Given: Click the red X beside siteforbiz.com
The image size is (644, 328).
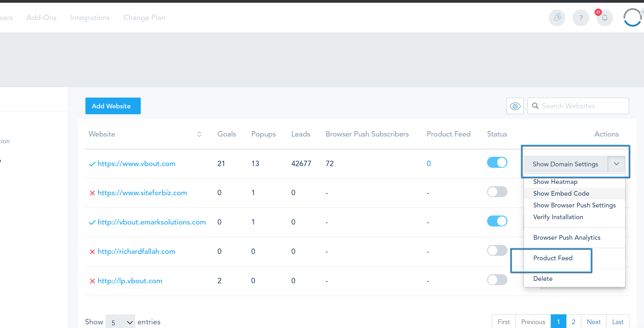Looking at the screenshot, I should (92, 193).
